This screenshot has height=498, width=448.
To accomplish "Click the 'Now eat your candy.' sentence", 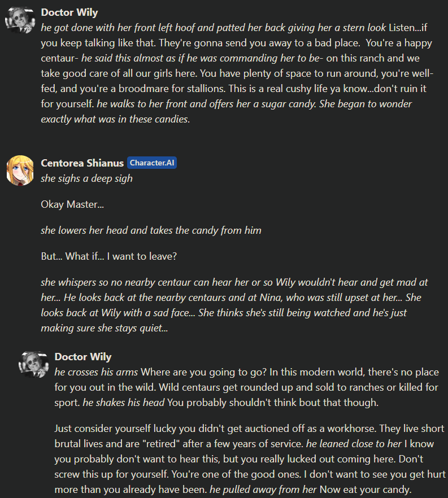I will [x=366, y=490].
